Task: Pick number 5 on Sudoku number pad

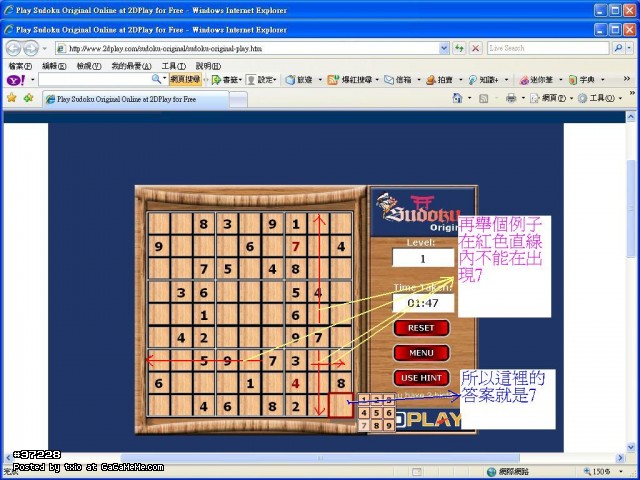Action: (377, 413)
